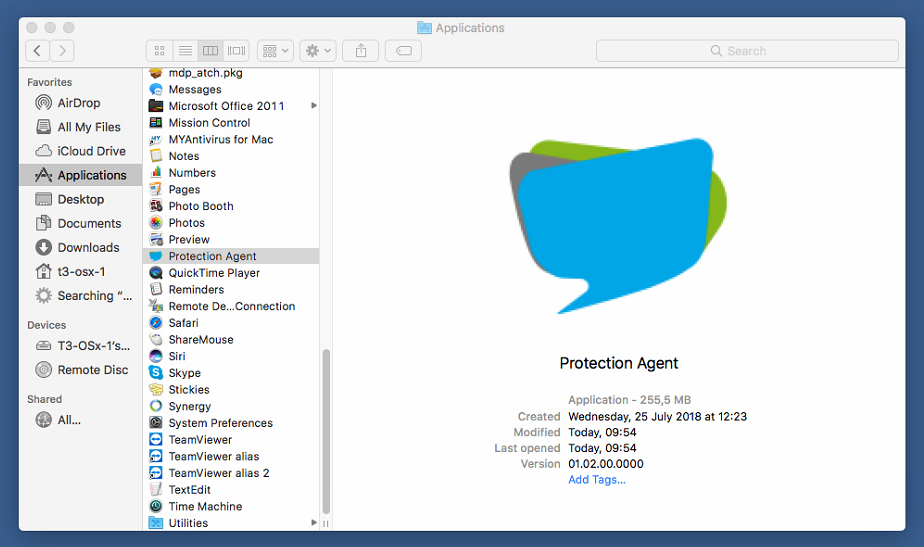
Task: Select the Siri app icon
Action: pos(156,357)
